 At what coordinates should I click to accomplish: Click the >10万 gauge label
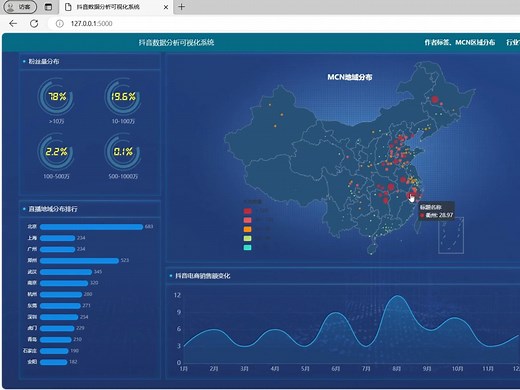click(56, 121)
